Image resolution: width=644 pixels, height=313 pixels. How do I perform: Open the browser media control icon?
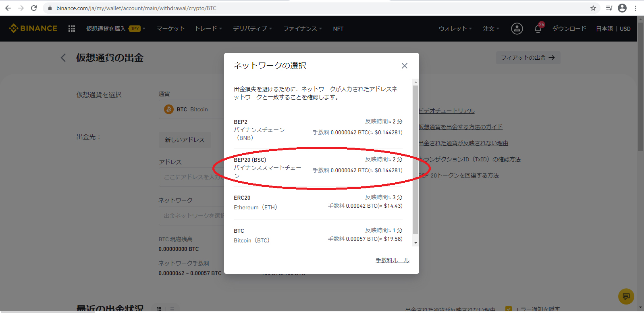(x=609, y=8)
